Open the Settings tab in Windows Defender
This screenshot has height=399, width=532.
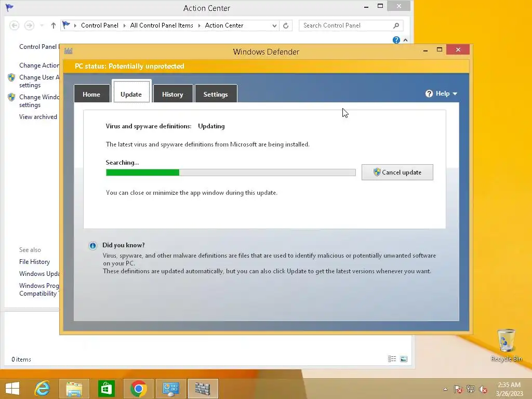(x=216, y=94)
